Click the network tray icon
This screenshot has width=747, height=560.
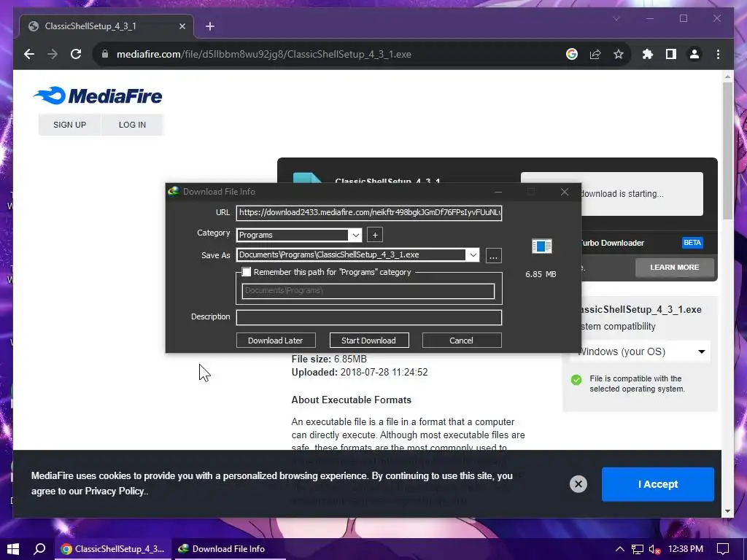pos(638,550)
